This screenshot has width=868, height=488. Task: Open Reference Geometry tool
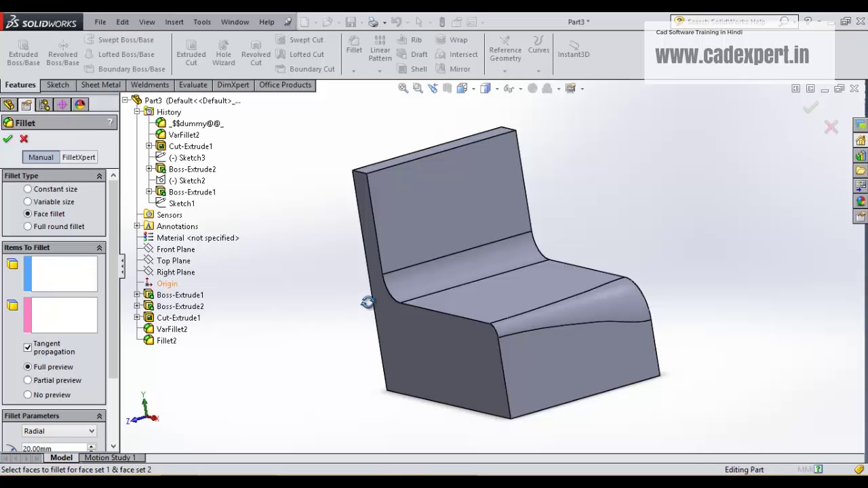tap(505, 49)
